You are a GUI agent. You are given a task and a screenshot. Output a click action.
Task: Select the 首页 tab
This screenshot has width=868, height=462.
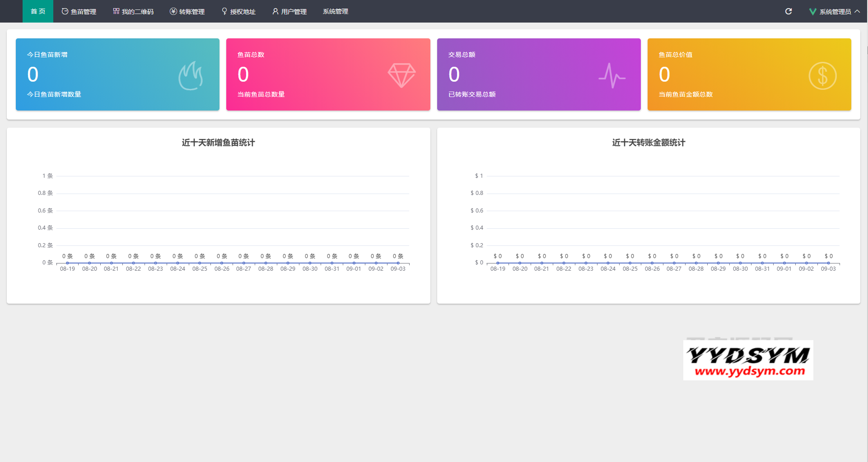pos(38,11)
